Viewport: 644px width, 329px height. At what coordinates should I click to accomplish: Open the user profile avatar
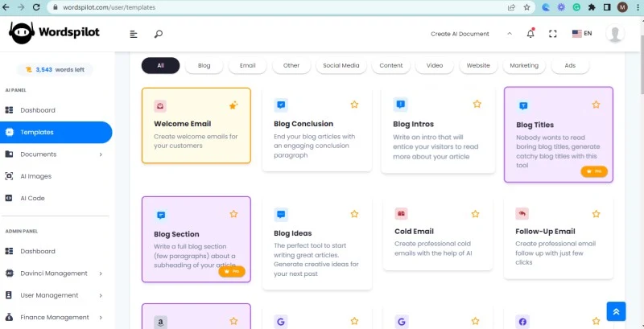615,34
